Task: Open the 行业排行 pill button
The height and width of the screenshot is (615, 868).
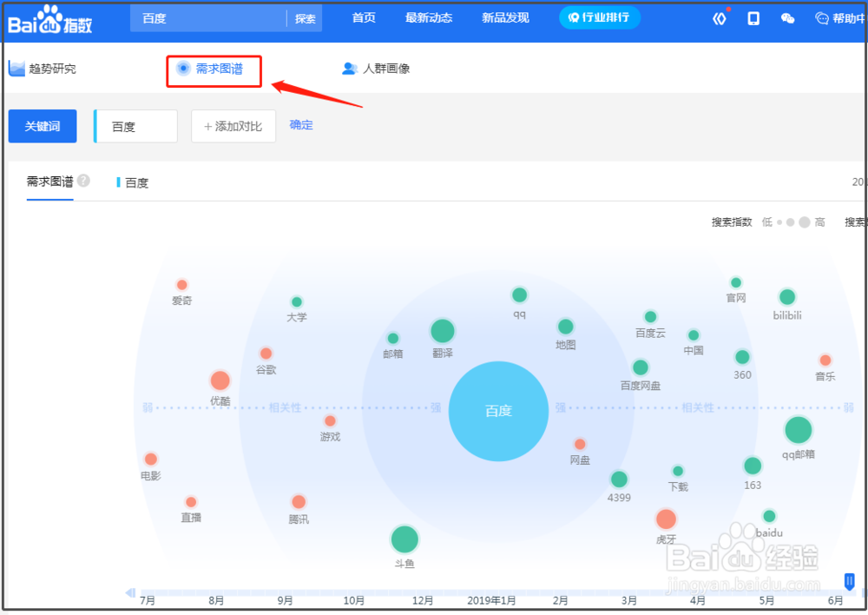Action: coord(600,17)
